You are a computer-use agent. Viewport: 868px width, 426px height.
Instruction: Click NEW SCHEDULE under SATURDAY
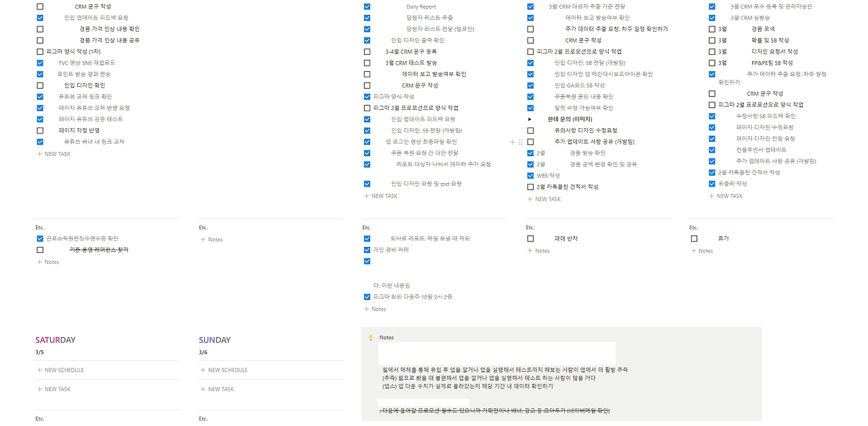61,370
